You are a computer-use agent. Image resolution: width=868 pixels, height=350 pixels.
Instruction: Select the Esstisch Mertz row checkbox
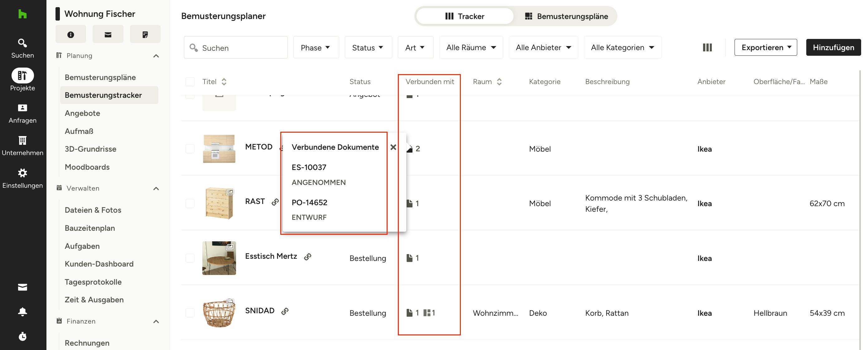(190, 258)
